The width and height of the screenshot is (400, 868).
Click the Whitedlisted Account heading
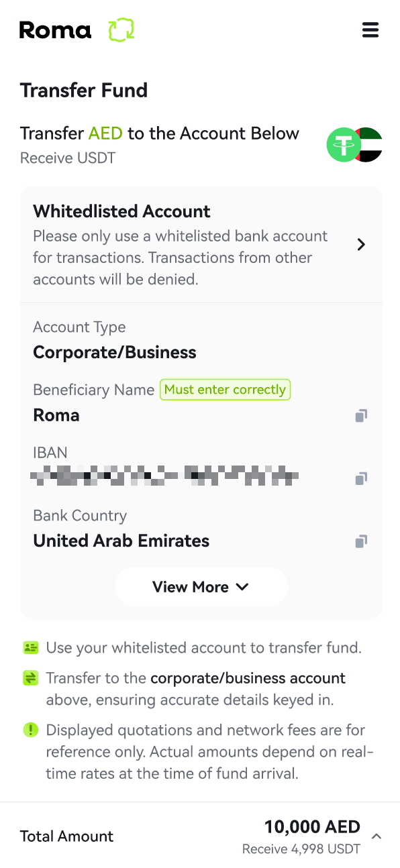[x=121, y=211]
